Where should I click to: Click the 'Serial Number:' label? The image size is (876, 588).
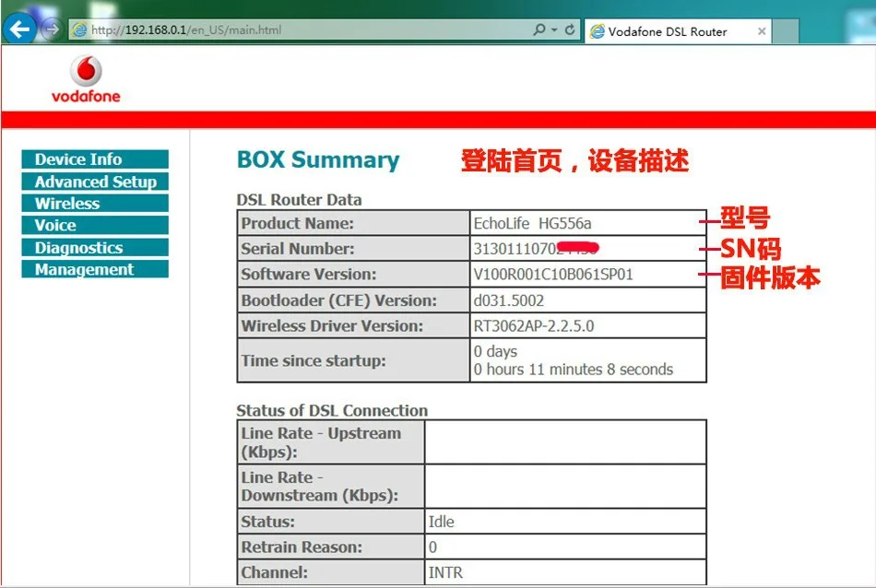tap(298, 249)
